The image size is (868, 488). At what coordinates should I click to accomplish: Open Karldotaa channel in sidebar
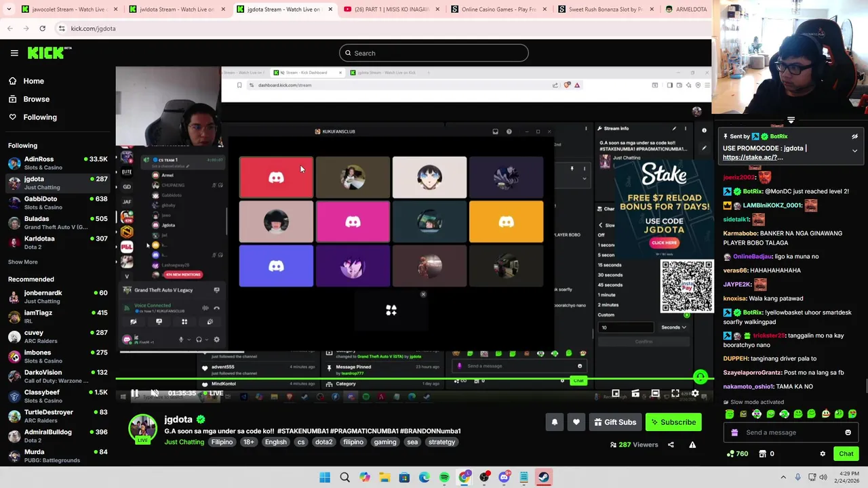58,243
